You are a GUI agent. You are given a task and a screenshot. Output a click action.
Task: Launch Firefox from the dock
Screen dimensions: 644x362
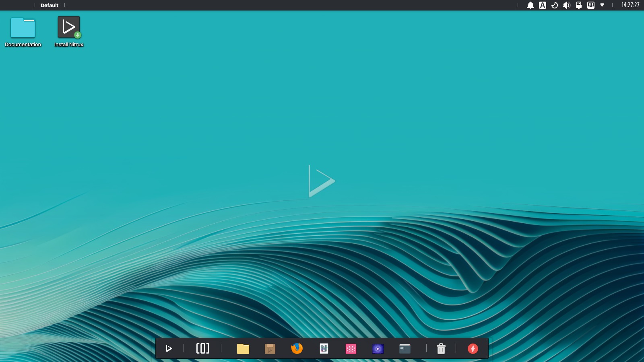tap(297, 348)
